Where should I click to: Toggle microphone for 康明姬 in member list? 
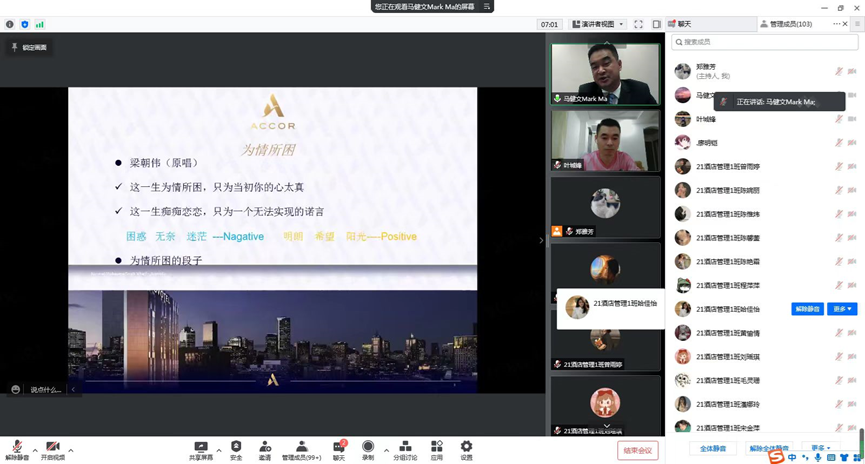click(x=839, y=142)
